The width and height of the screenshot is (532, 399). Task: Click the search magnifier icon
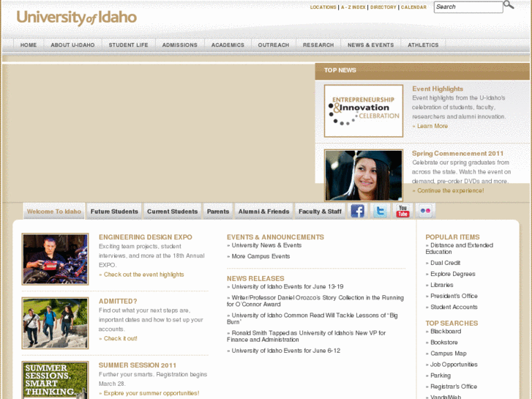(x=509, y=5)
